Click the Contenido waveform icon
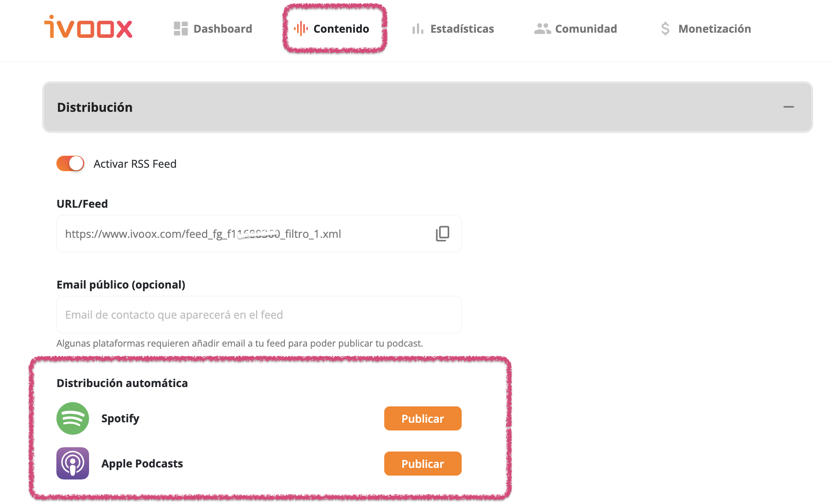The width and height of the screenshot is (833, 504). pyautogui.click(x=301, y=29)
